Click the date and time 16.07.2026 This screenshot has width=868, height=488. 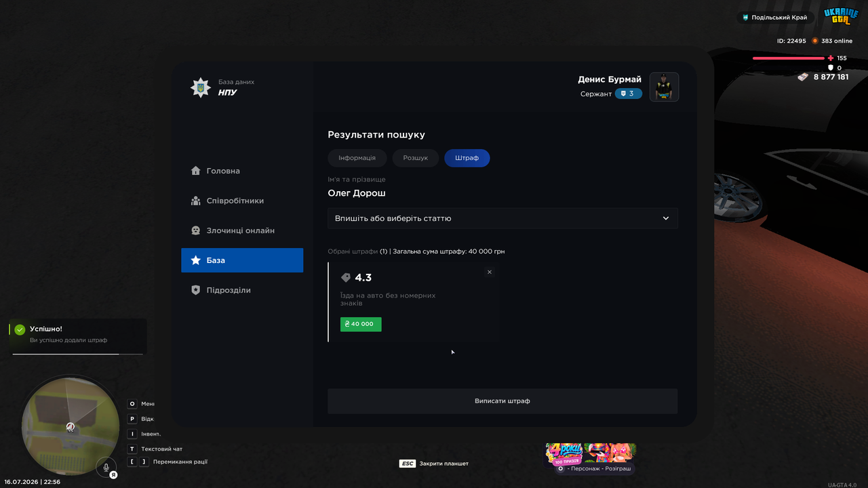pyautogui.click(x=33, y=482)
